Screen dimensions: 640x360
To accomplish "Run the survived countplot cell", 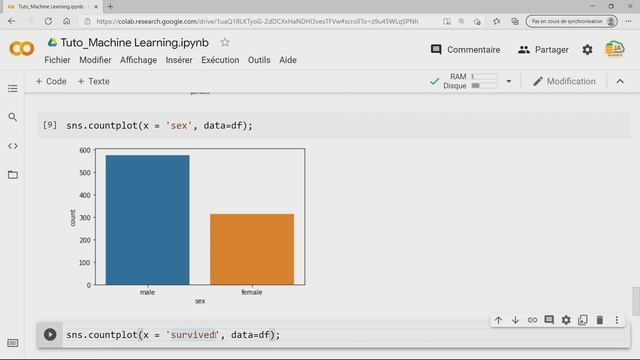I will [x=50, y=335].
